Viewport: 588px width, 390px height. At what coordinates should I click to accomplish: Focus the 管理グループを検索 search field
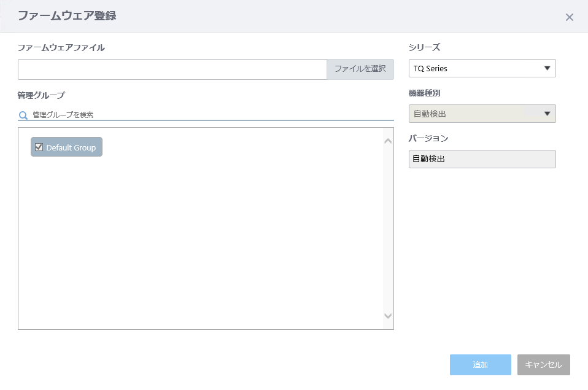212,115
